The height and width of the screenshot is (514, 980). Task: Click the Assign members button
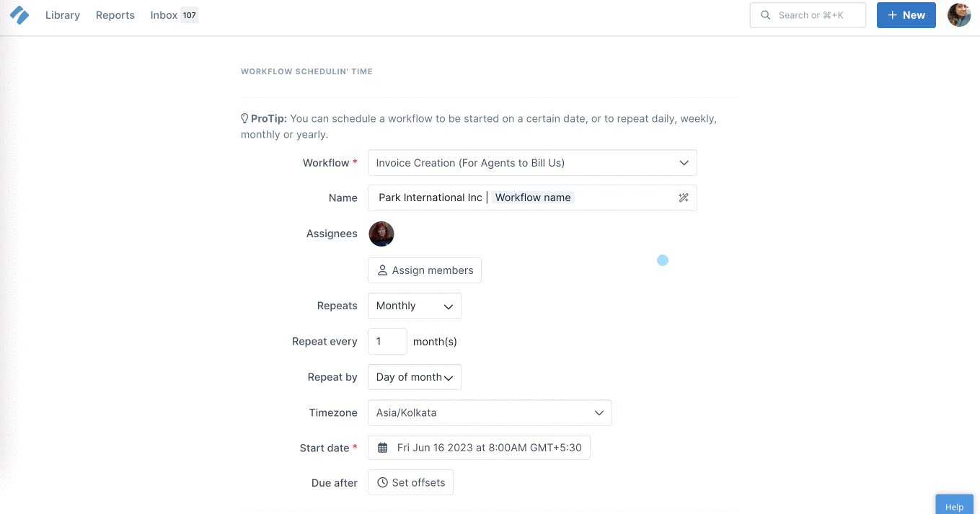(425, 270)
